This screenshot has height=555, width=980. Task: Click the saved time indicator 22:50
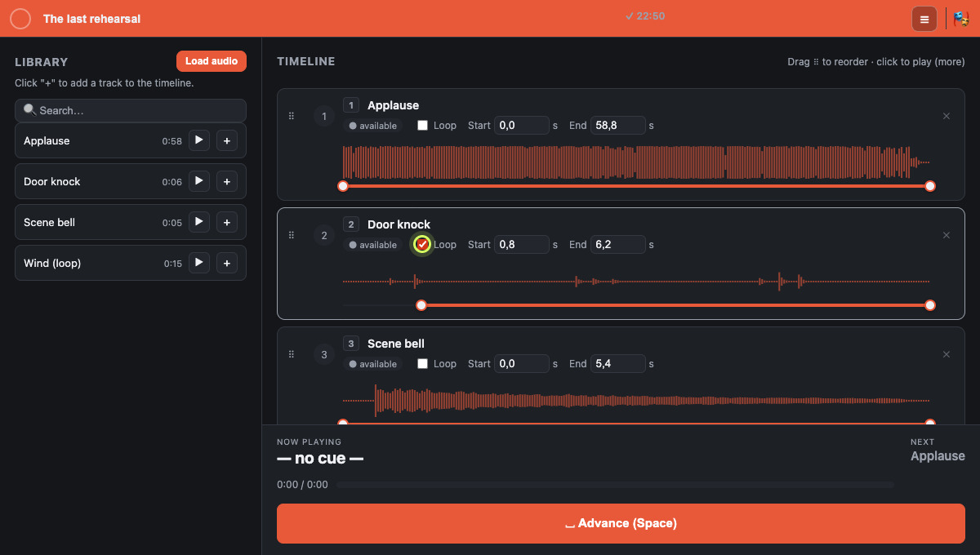[645, 16]
